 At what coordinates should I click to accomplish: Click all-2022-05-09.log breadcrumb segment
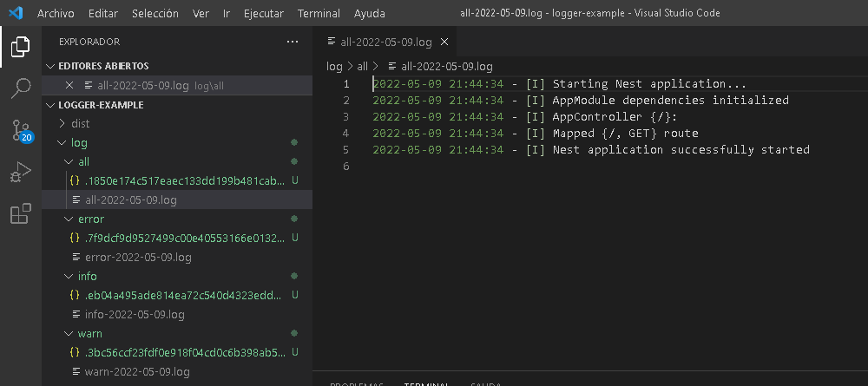447,67
